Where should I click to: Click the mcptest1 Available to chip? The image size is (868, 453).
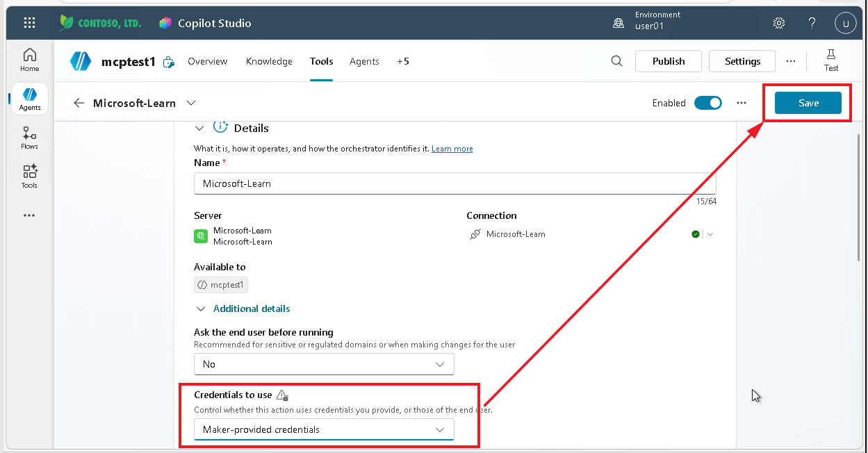(x=221, y=285)
